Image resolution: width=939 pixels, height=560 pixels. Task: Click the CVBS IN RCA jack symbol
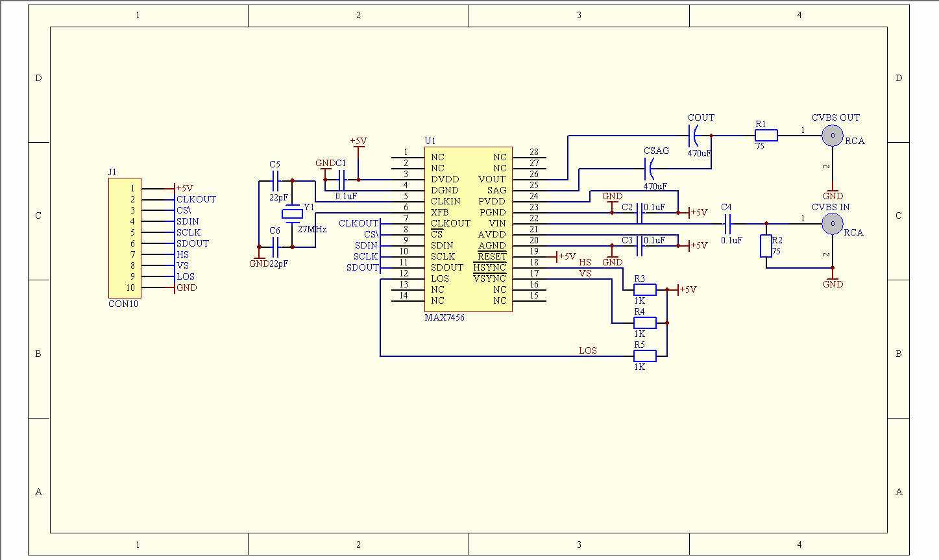pos(832,224)
